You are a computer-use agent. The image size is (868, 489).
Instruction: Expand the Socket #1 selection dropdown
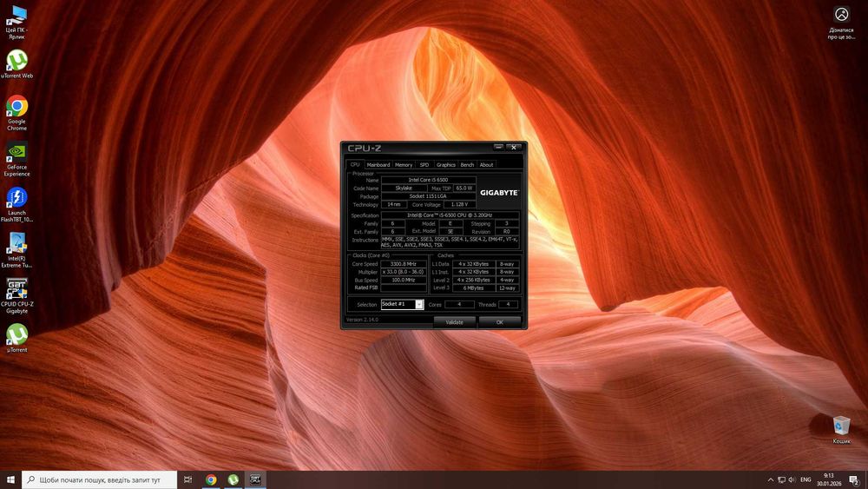[419, 305]
